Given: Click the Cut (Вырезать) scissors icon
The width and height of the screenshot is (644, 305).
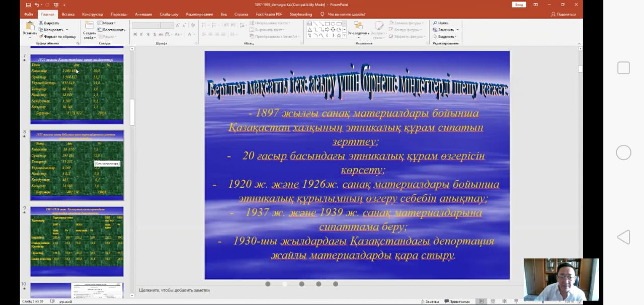Looking at the screenshot, I should click(x=41, y=23).
